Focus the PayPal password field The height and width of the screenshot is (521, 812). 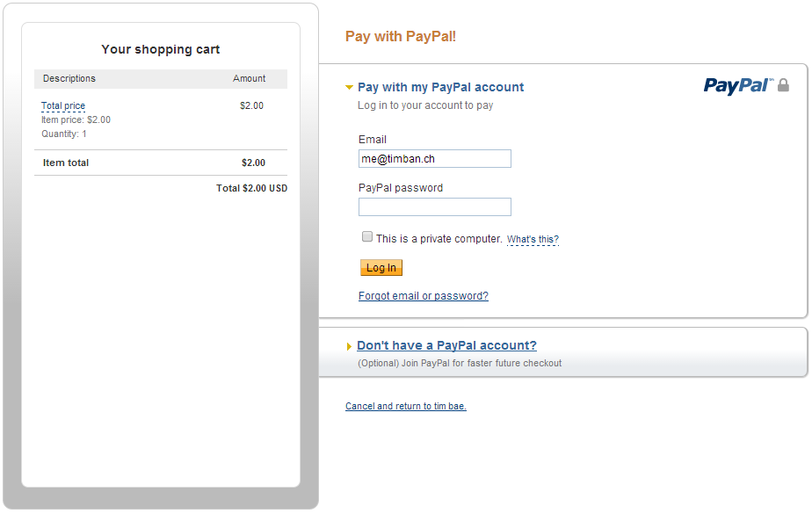tap(434, 207)
